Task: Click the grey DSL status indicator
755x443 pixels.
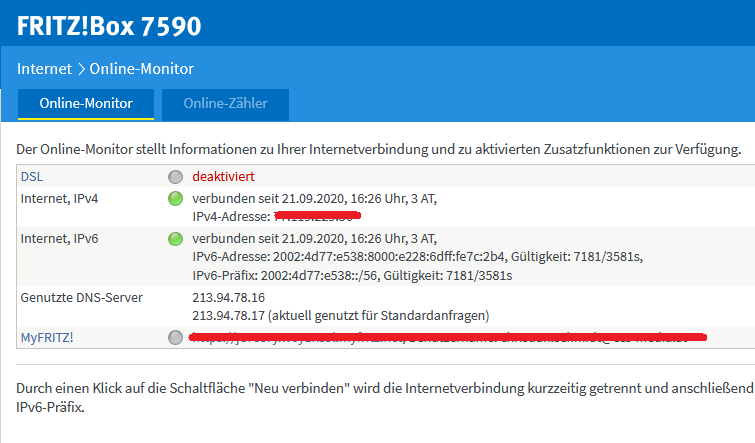Action: 175,177
